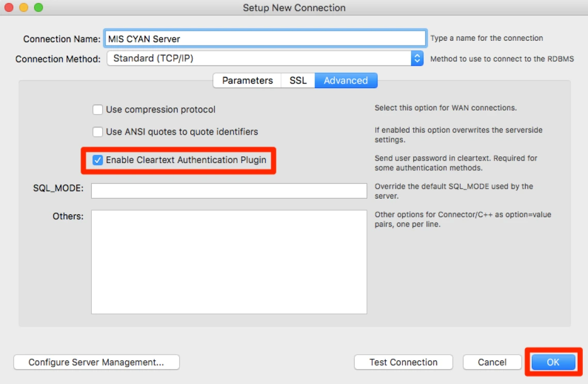Click the 'SQL_MODE:' label
The image size is (588, 384).
point(58,188)
